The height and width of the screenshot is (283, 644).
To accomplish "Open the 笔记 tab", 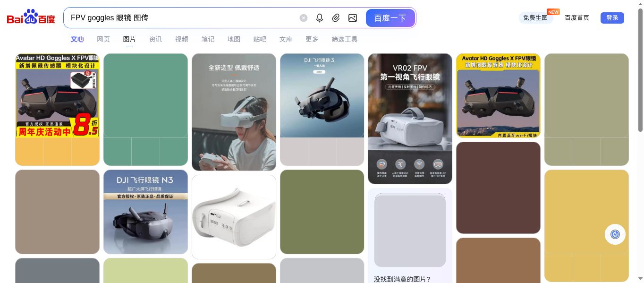I will 208,39.
